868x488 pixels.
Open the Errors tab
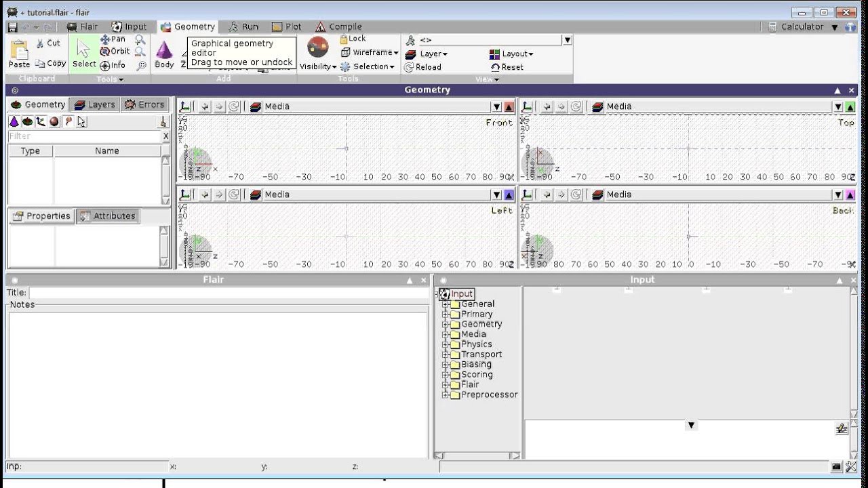(x=144, y=105)
